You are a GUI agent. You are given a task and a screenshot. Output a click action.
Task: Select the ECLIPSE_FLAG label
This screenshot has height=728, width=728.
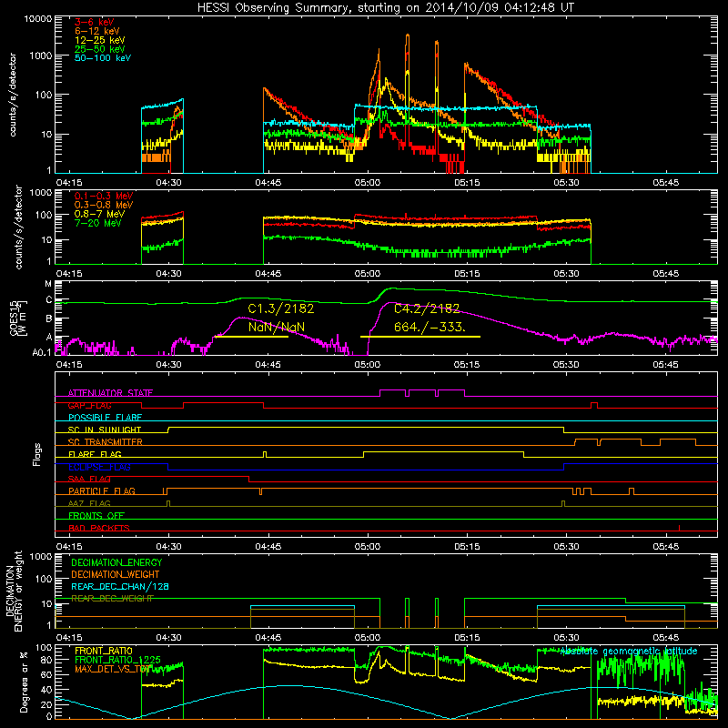(x=99, y=467)
